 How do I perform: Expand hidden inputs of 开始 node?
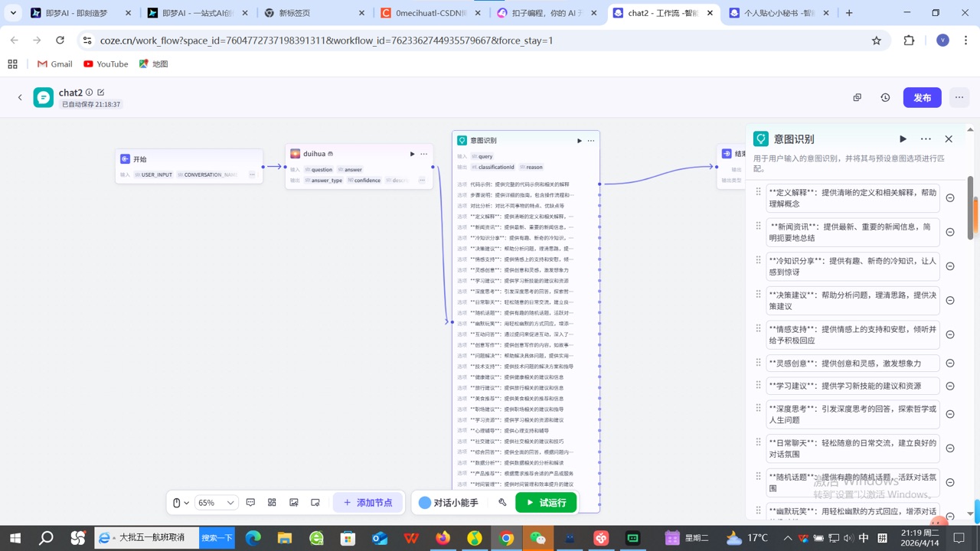coord(252,174)
